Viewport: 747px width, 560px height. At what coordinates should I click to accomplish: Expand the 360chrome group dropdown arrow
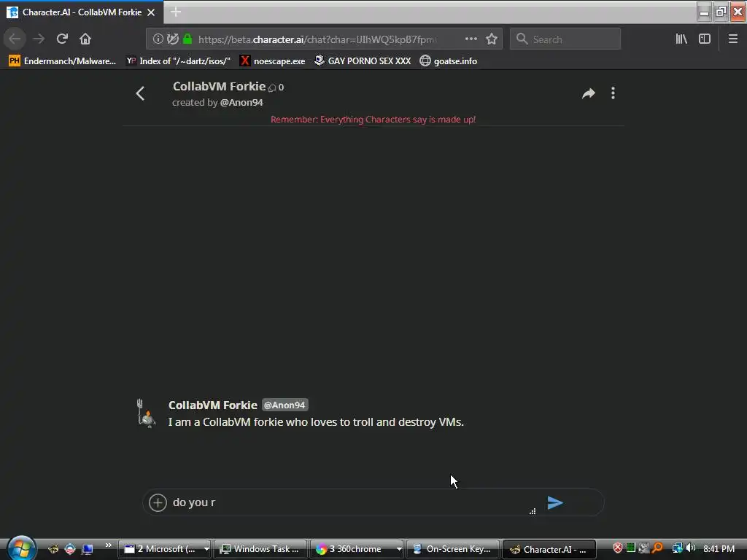[x=399, y=549]
